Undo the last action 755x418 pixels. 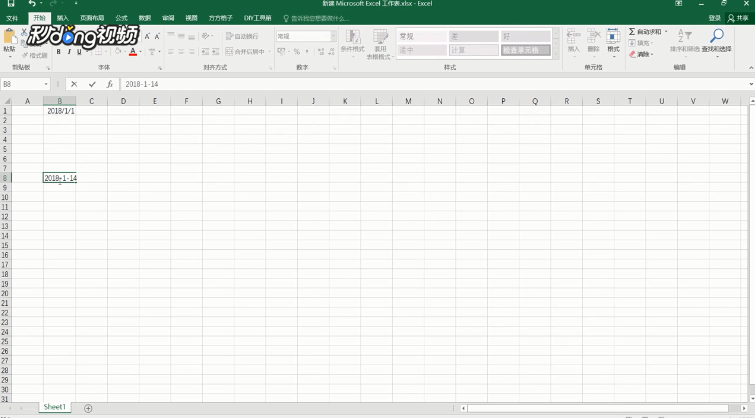[x=32, y=3]
